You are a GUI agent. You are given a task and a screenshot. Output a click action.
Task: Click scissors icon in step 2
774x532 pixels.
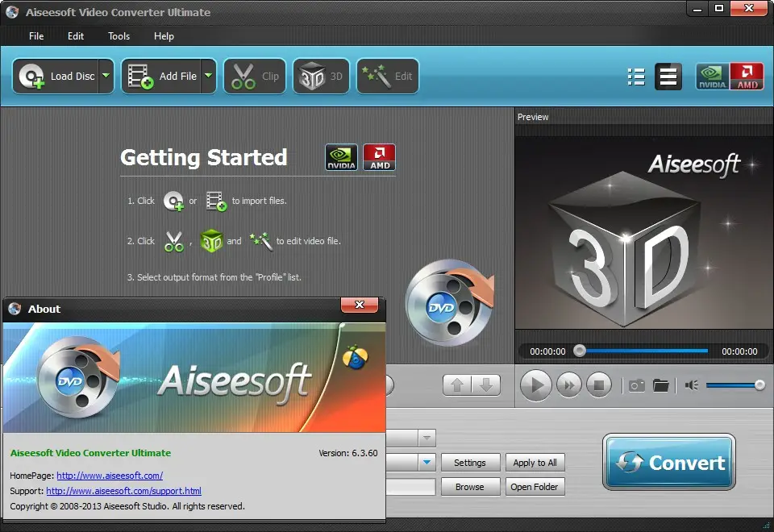click(174, 241)
